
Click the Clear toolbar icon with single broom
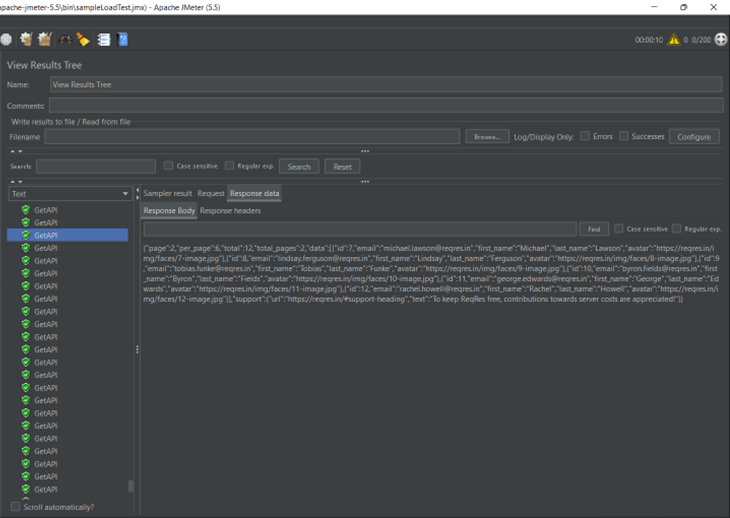pos(26,40)
